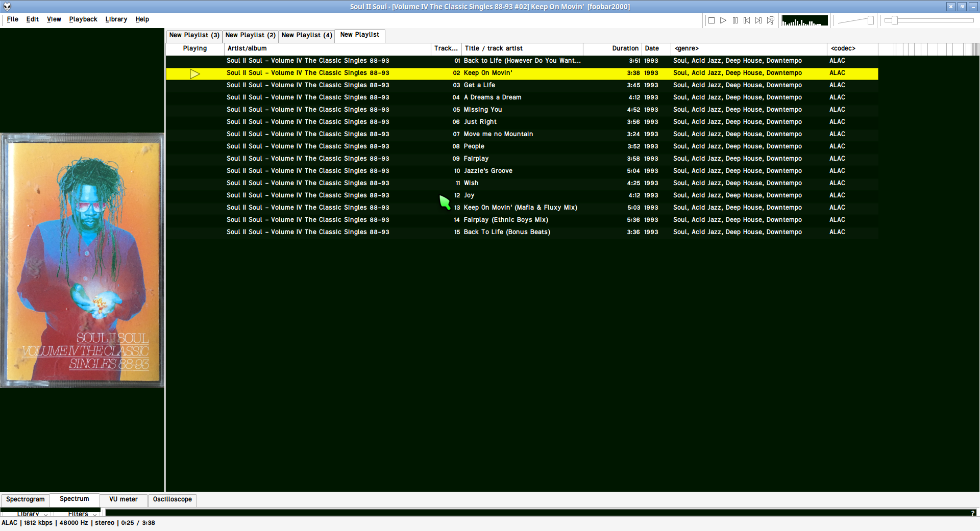Select the track Joy
Image resolution: width=980 pixels, height=531 pixels.
tap(522, 195)
